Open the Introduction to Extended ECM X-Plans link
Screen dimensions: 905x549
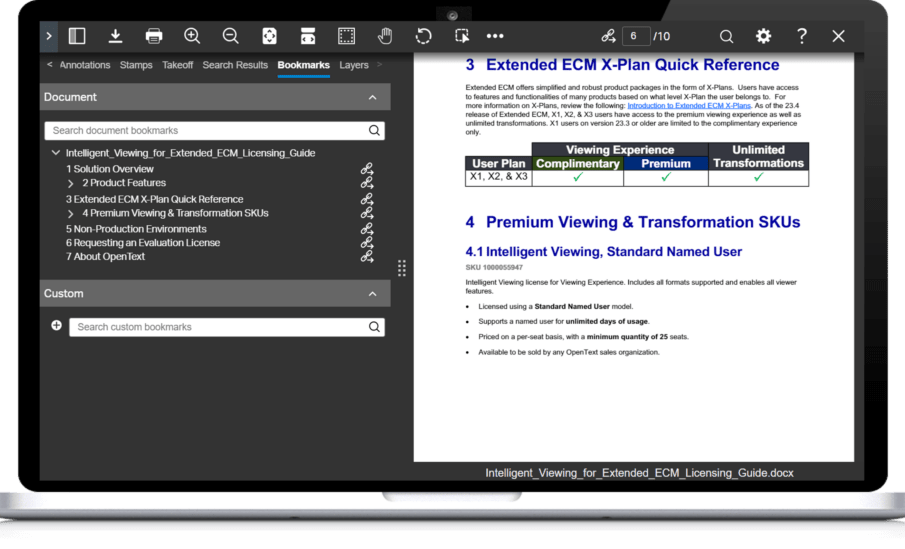coord(689,106)
